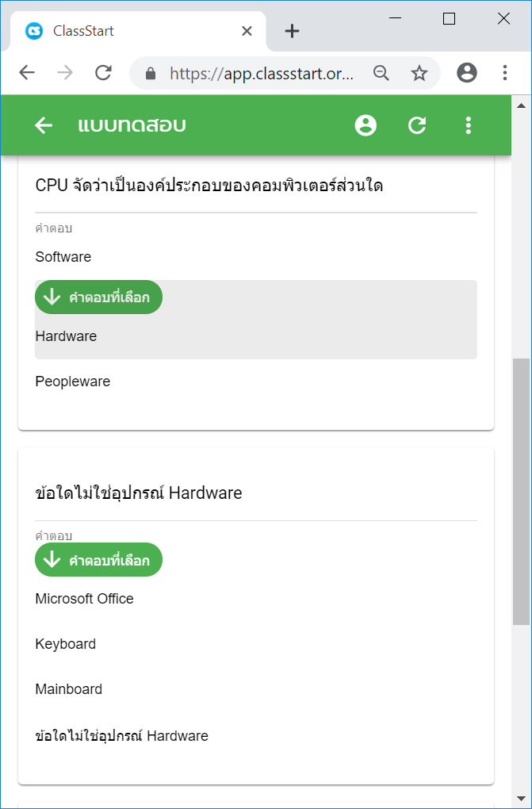Bookmark the page with the star icon

(419, 73)
